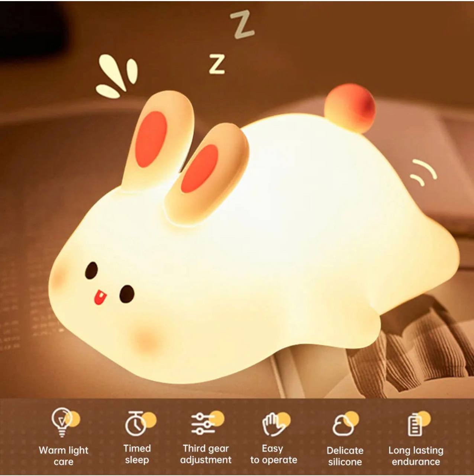Click the Delicate silicone icon
The image size is (474, 476).
pos(343,424)
